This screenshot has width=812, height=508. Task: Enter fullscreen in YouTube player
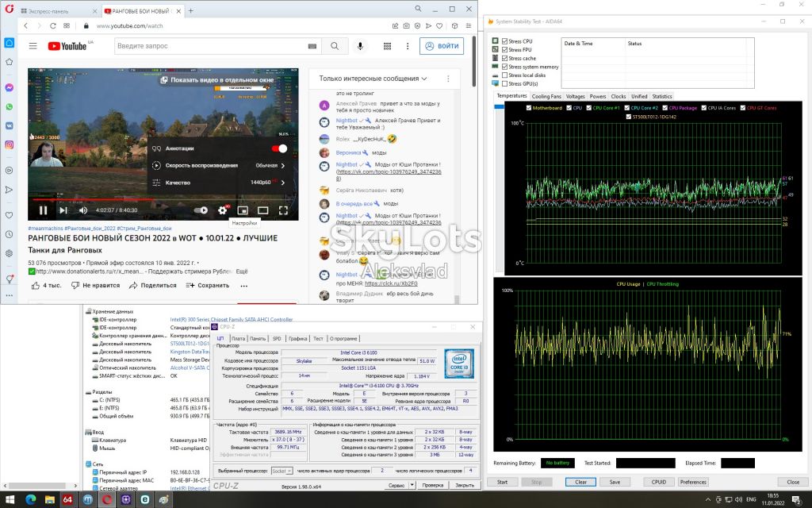(x=283, y=210)
